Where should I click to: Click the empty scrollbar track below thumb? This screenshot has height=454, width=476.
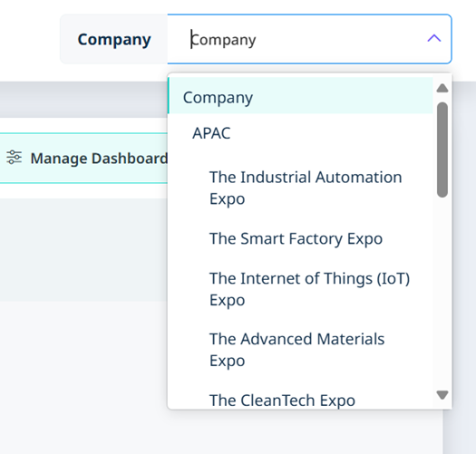coord(442,293)
